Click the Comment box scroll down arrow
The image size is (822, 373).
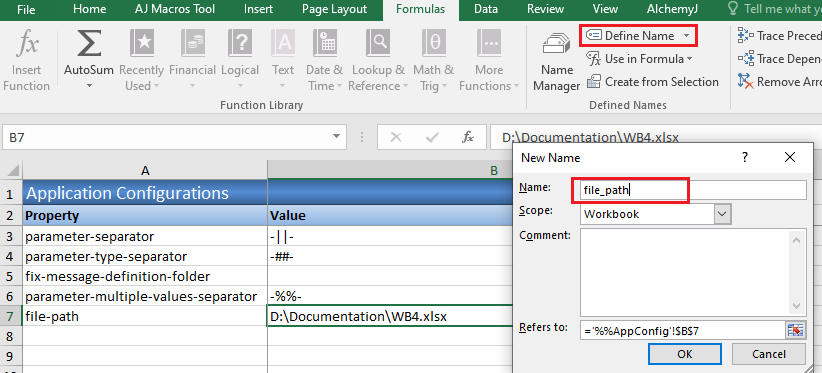pyautogui.click(x=797, y=305)
